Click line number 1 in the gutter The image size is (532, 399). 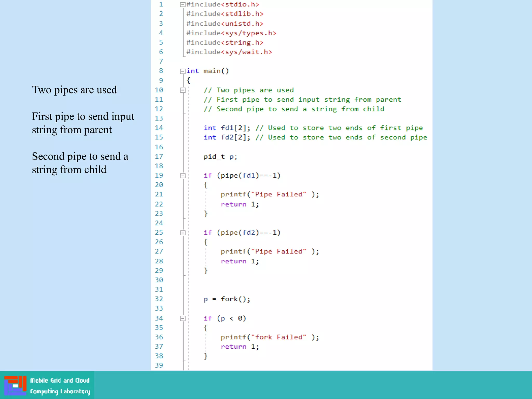tap(161, 4)
